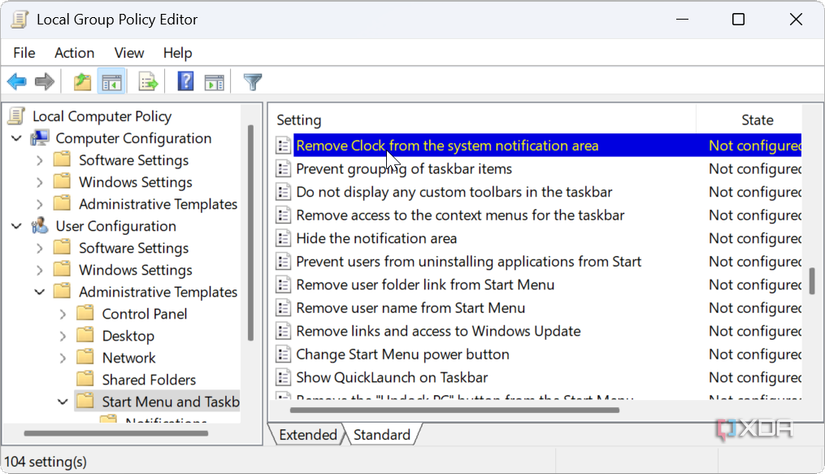Toggle Show/Hide Action Pane icon
The height and width of the screenshot is (474, 825).
click(214, 82)
